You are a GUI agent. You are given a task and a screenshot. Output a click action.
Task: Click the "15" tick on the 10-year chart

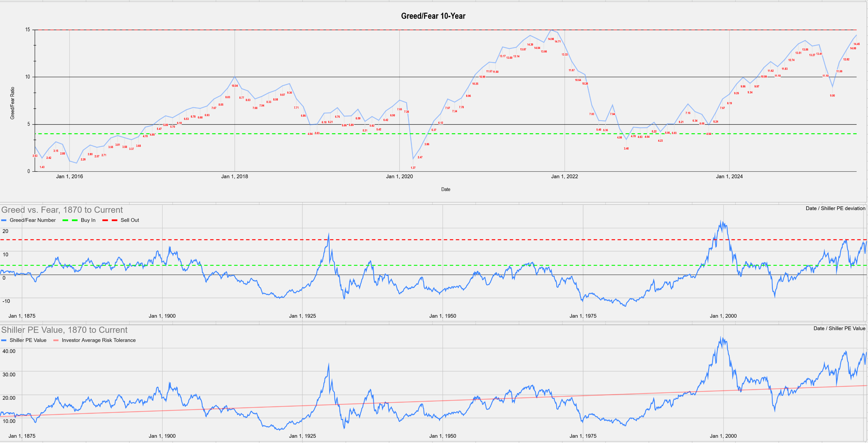(28, 30)
